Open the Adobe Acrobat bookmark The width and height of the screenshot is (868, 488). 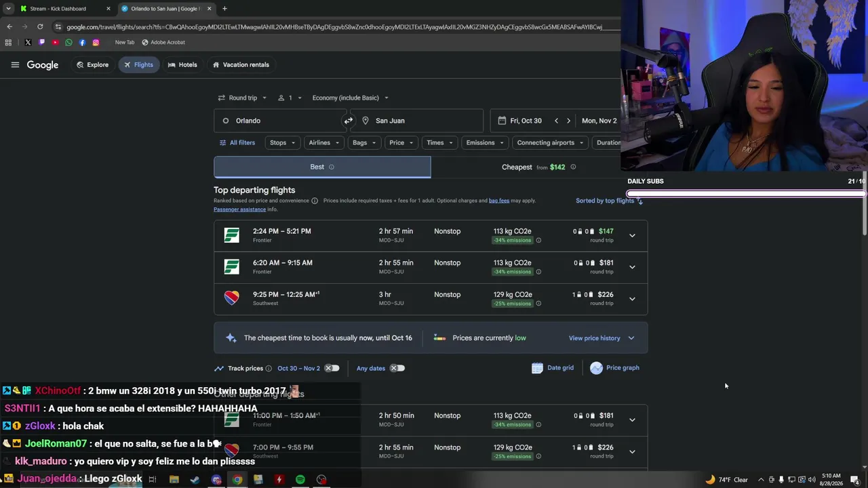(163, 43)
